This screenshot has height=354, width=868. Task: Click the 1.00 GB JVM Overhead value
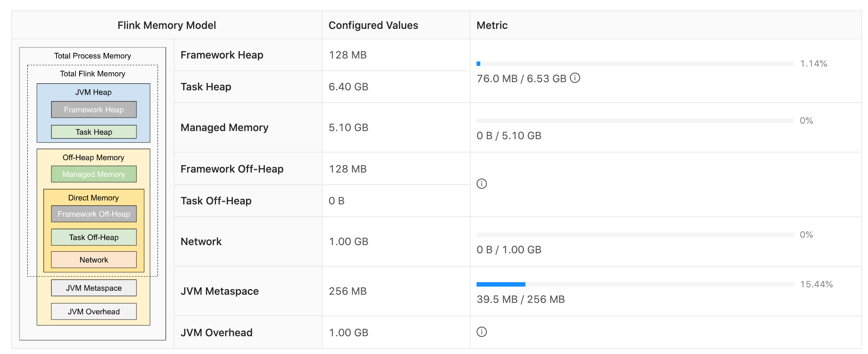pos(348,333)
